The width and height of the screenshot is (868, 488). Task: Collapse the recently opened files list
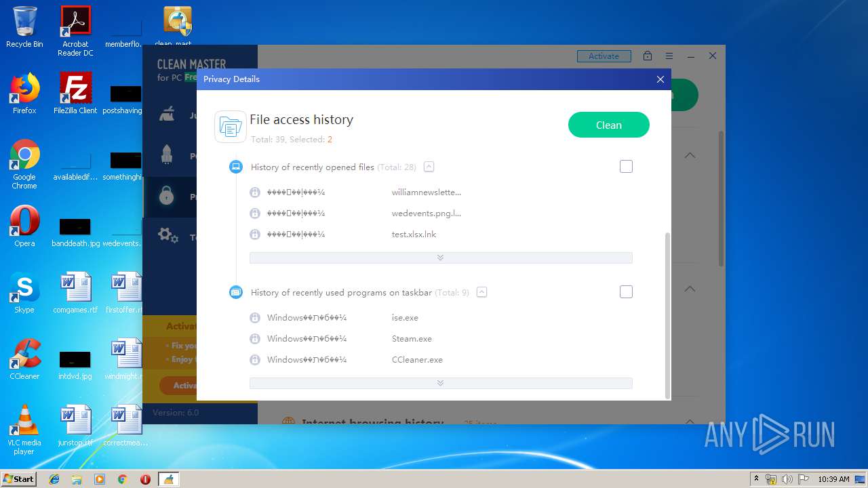(429, 167)
